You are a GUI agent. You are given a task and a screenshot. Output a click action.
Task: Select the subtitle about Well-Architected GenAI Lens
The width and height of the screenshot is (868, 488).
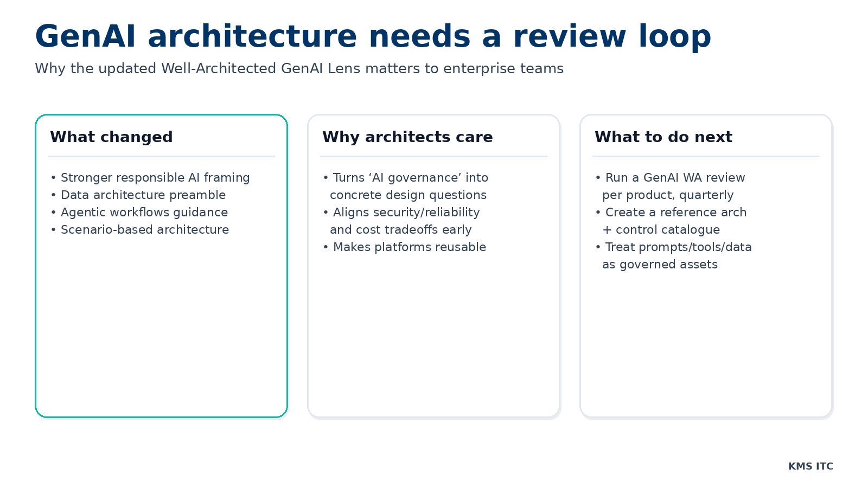299,69
